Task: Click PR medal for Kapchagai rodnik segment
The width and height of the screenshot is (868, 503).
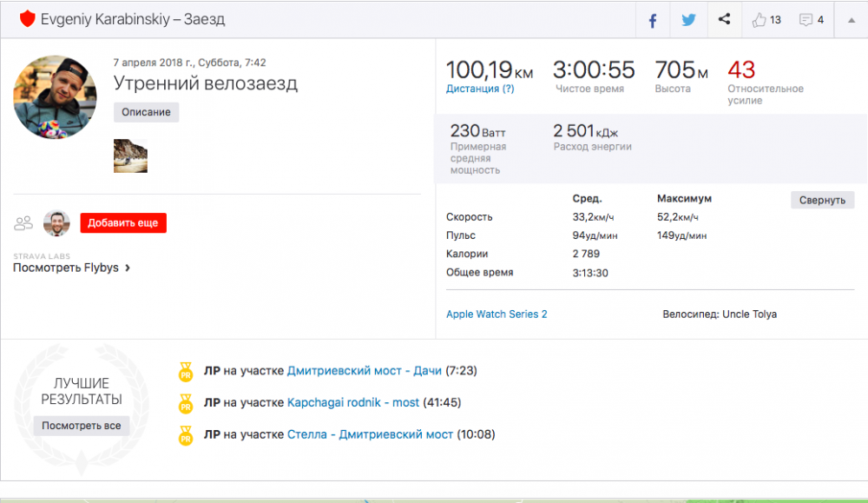Action: coord(185,404)
